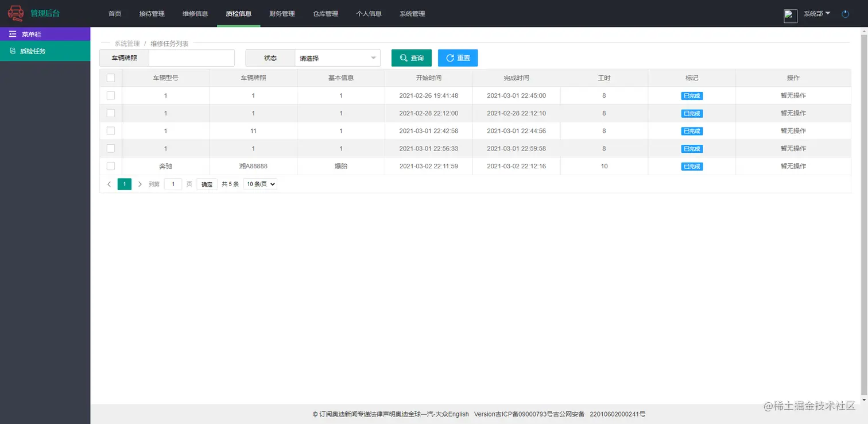
Task: Click the power logout icon
Action: [845, 14]
